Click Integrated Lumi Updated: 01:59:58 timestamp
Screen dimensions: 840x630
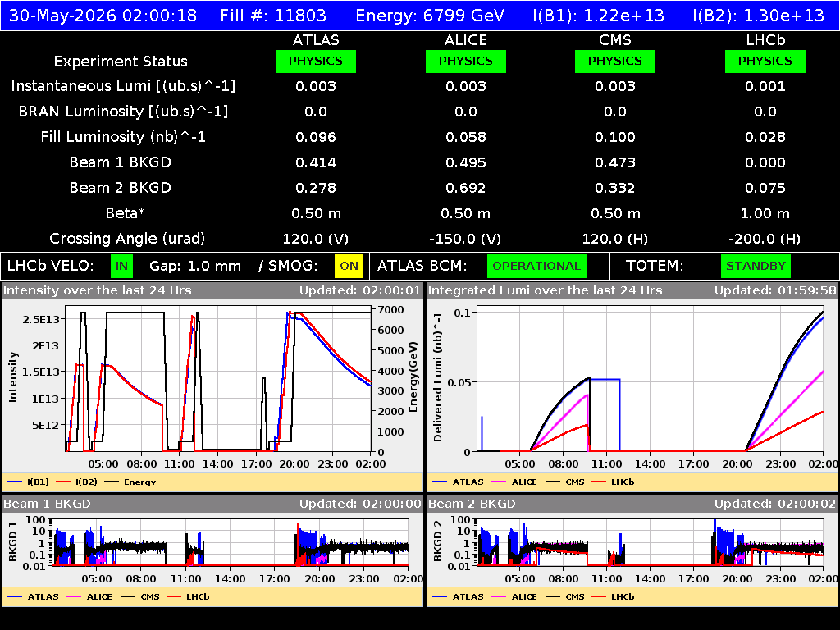(775, 291)
